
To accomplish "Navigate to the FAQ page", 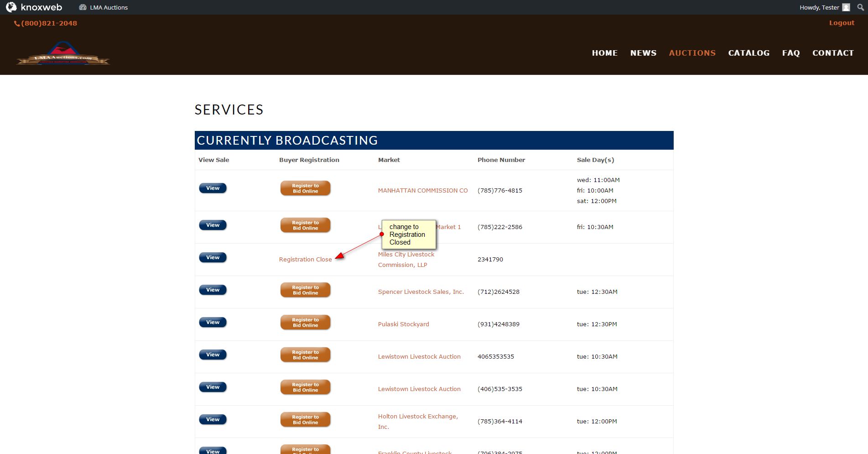I will click(x=791, y=53).
